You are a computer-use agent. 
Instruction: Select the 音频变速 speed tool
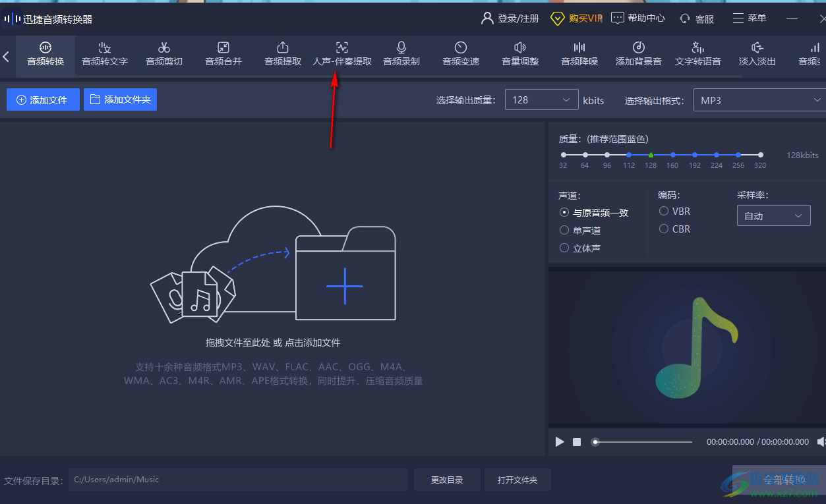pyautogui.click(x=461, y=54)
